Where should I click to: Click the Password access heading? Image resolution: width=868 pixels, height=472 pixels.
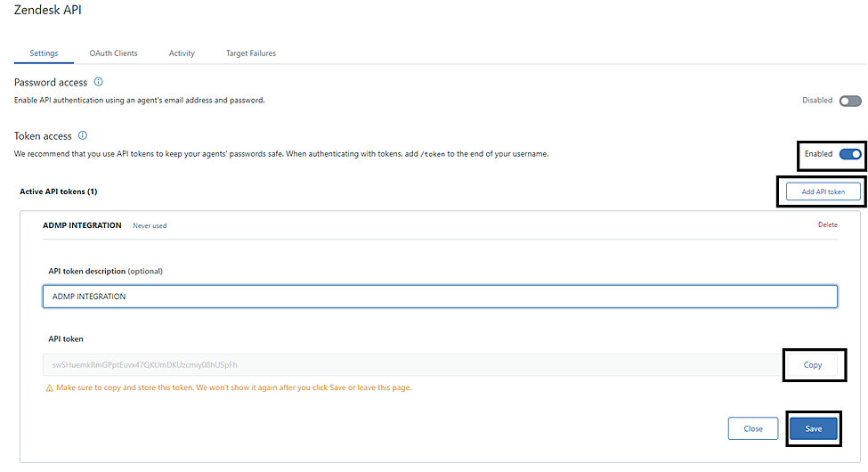[51, 83]
